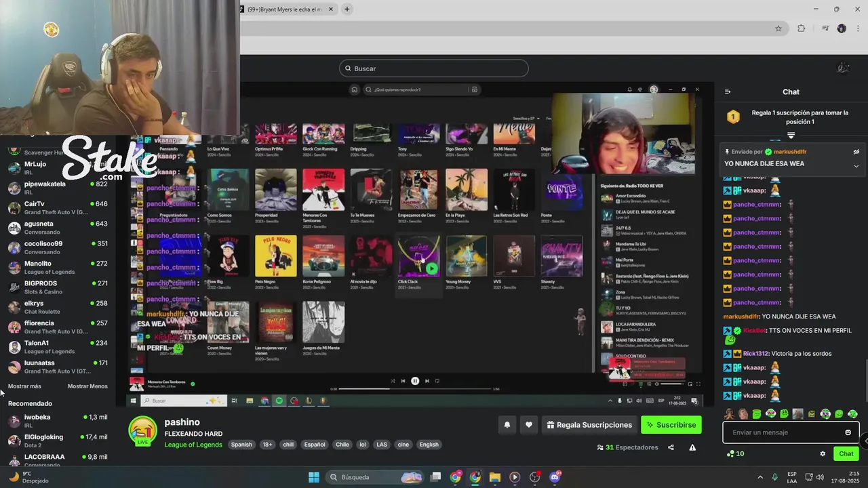
Task: Open Discord from the host taskbar
Action: click(555, 477)
